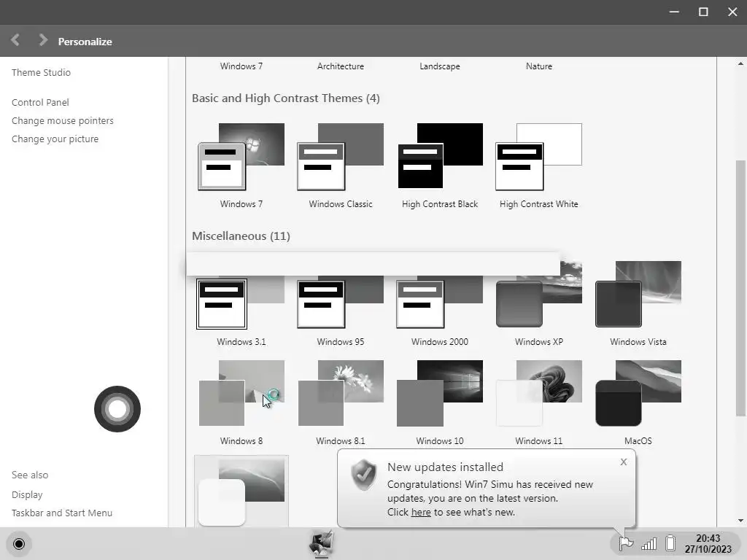Maximize the Personalize window
The image size is (747, 560).
click(x=703, y=12)
